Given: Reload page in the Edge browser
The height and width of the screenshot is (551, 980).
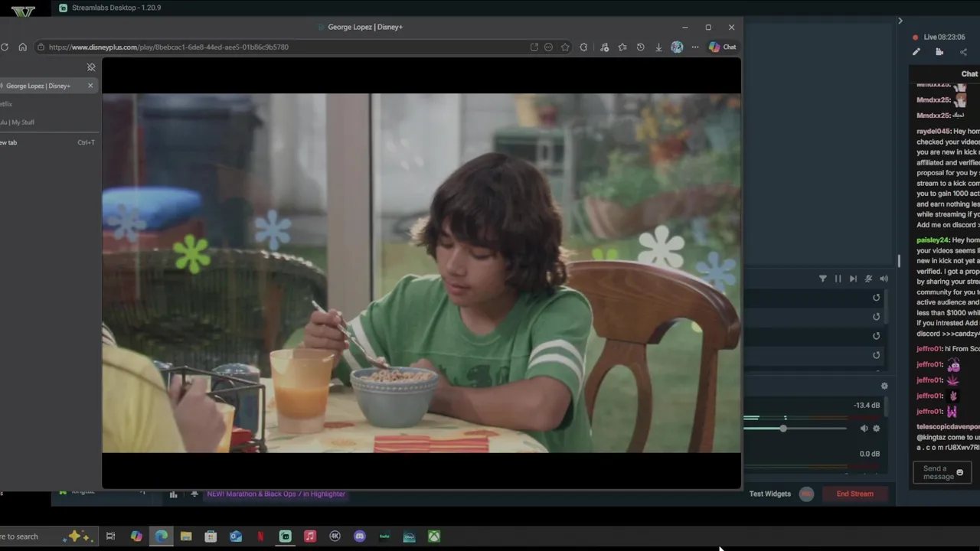Looking at the screenshot, I should click(5, 47).
